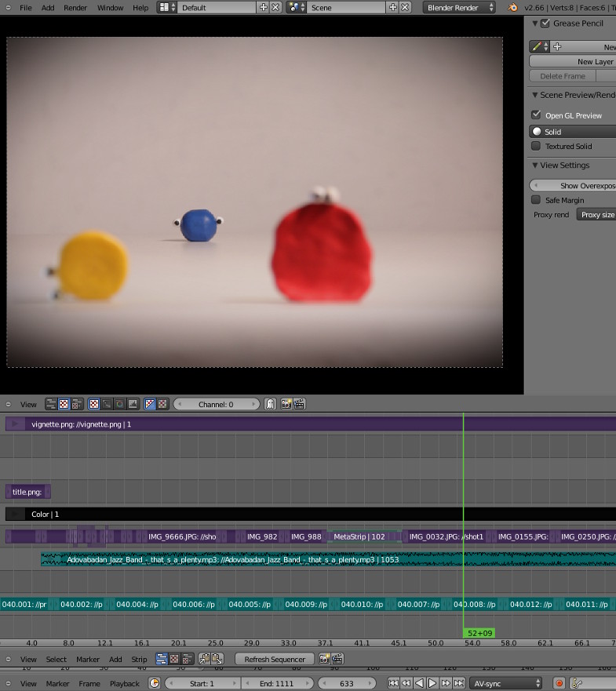Open the AV-sync dropdown
The width and height of the screenshot is (616, 691).
[x=506, y=683]
